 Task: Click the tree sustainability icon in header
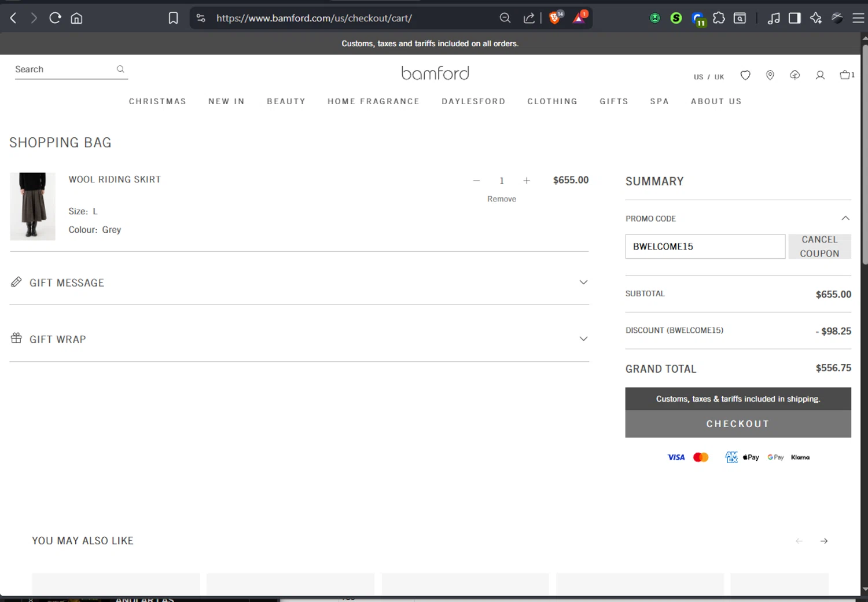795,75
